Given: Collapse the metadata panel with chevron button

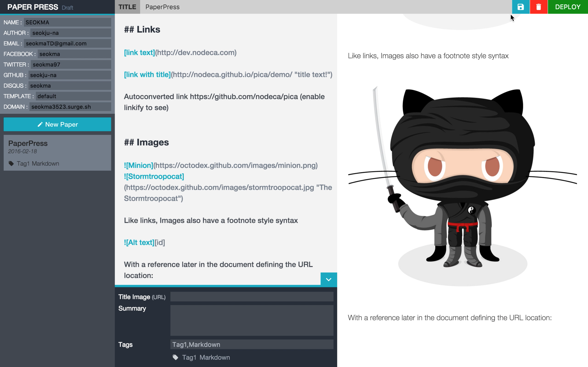Looking at the screenshot, I should (329, 279).
